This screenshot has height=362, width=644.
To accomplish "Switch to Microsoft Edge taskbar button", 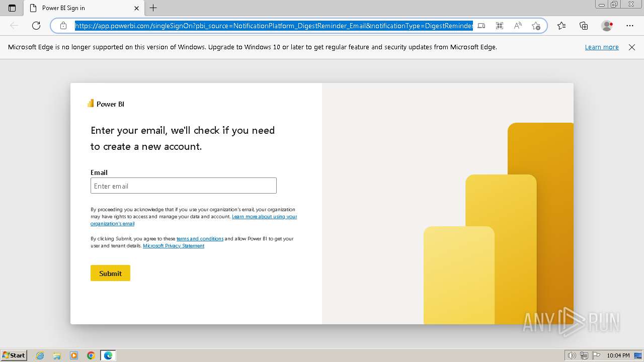I will 108,355.
